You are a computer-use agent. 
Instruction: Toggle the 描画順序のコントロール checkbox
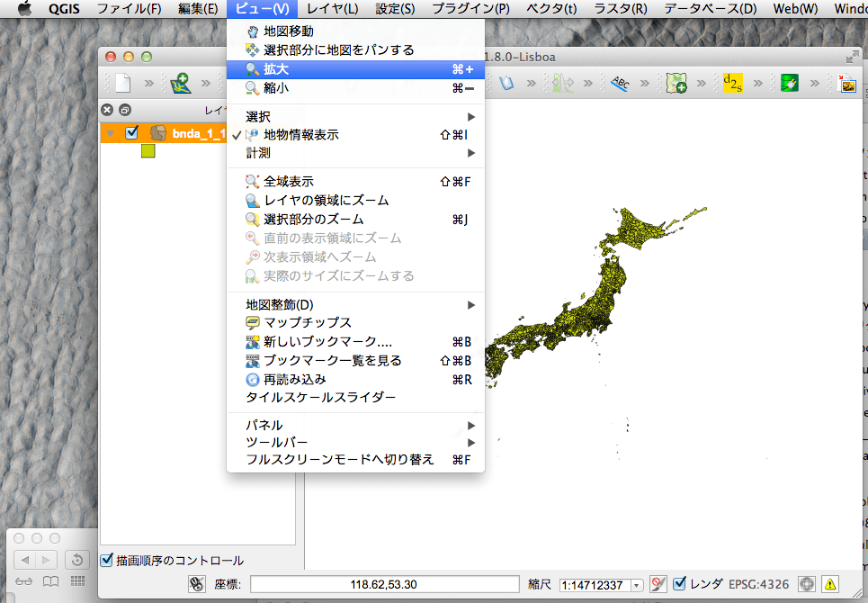(x=107, y=560)
